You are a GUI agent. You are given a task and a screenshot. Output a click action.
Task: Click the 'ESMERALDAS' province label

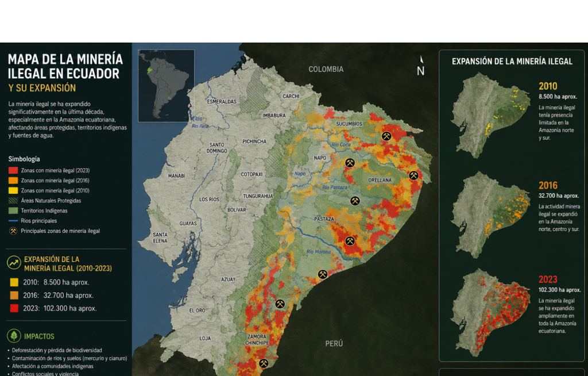tap(222, 101)
